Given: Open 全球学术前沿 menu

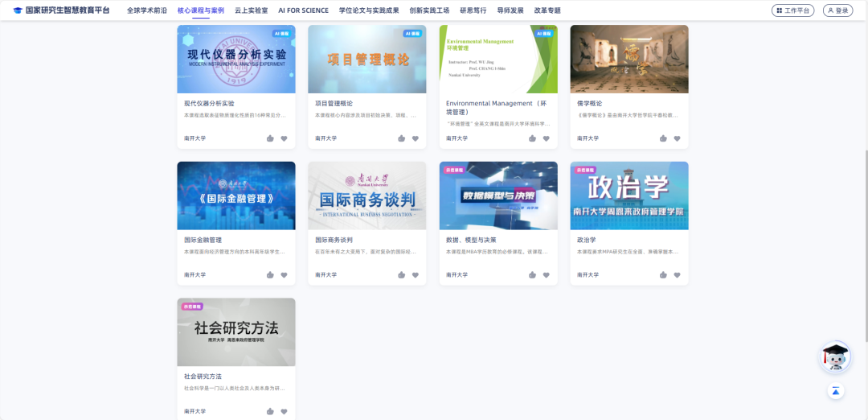Looking at the screenshot, I should [147, 10].
